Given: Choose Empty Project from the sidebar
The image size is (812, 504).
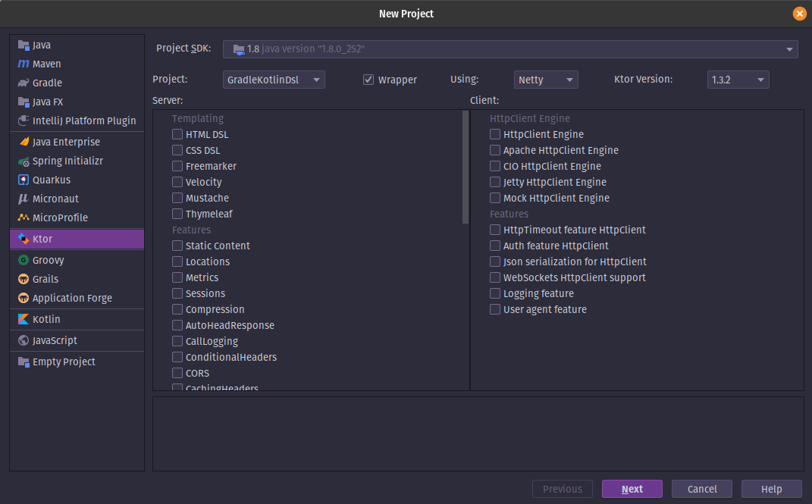Looking at the screenshot, I should coord(64,362).
